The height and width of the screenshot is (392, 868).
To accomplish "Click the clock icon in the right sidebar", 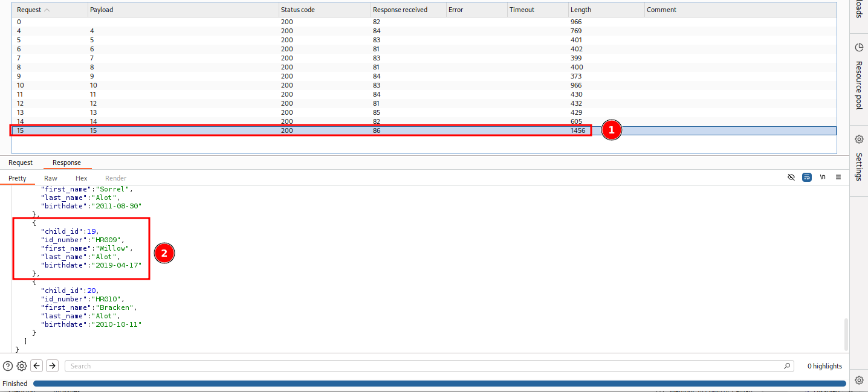I will click(x=859, y=47).
